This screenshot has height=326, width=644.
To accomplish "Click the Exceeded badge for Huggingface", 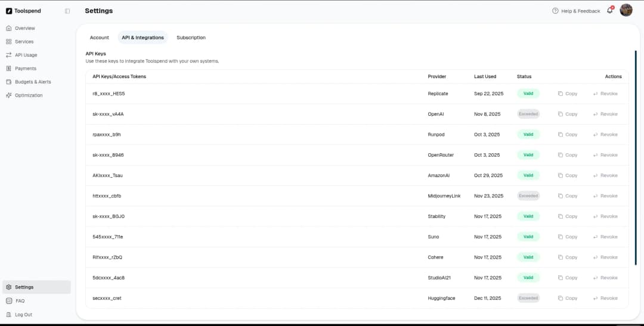I will (528, 299).
